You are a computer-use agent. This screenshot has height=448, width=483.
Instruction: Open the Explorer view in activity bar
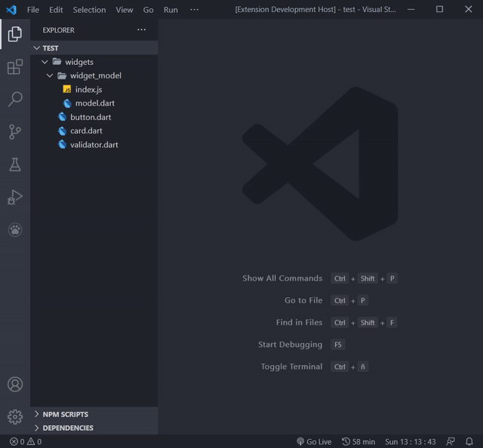tap(15, 34)
